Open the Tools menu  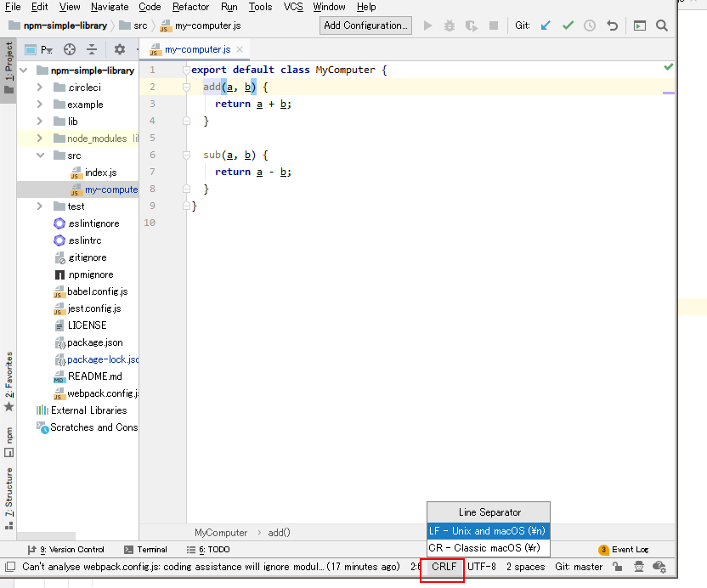pyautogui.click(x=260, y=7)
